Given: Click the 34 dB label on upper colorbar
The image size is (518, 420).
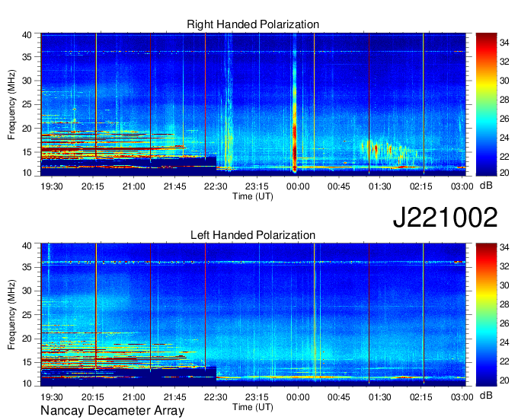Looking at the screenshot, I should [x=504, y=43].
